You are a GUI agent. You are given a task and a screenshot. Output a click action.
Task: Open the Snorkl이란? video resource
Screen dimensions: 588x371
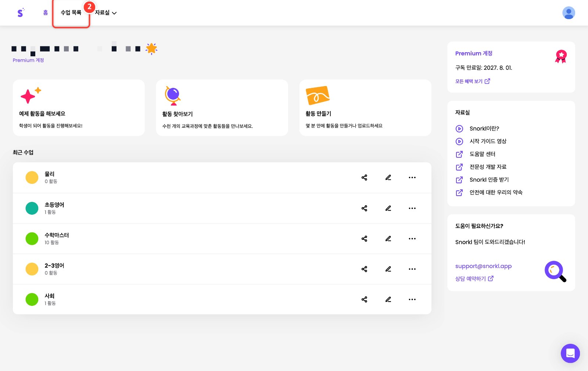(477, 129)
